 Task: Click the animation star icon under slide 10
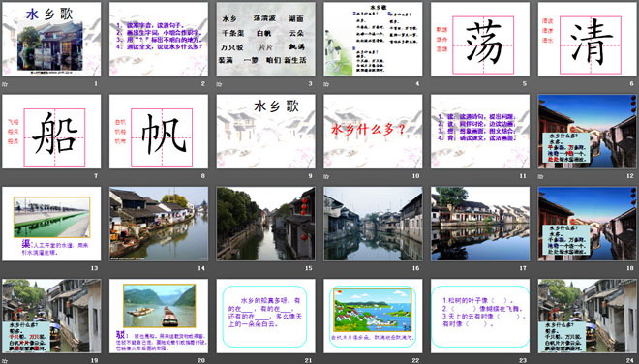326,176
